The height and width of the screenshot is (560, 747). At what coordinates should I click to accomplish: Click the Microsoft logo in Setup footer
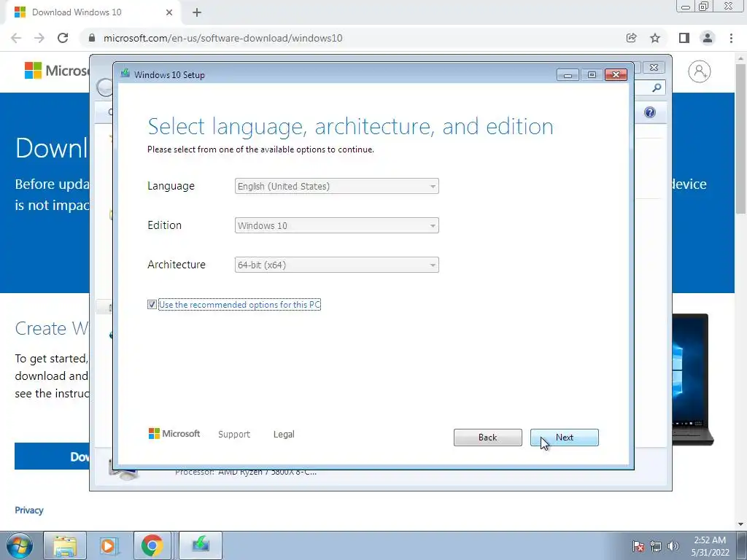(x=174, y=434)
